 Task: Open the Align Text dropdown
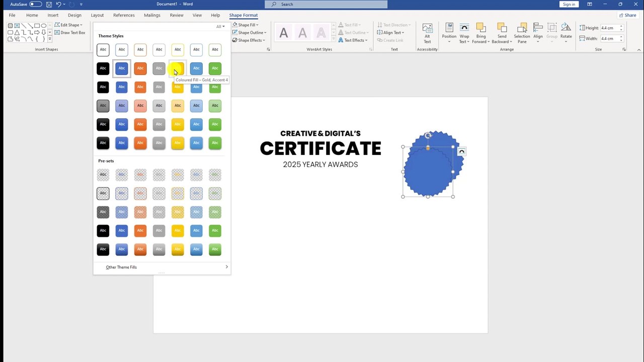[x=390, y=33]
